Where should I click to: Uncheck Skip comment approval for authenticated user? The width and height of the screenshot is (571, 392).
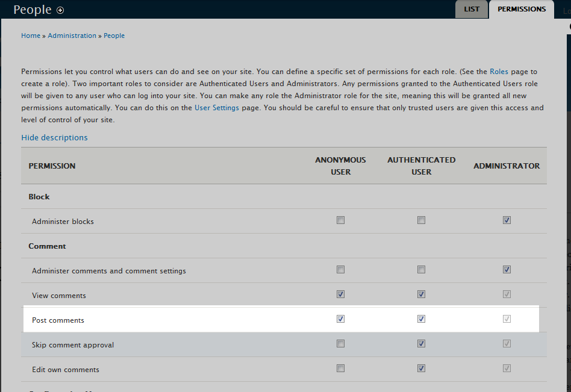click(421, 344)
